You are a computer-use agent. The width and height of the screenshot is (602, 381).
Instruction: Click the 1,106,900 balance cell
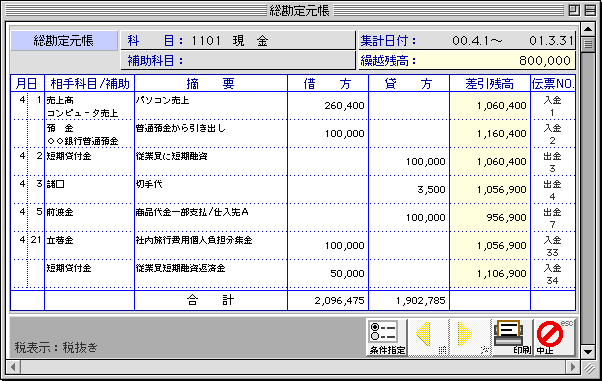pos(490,274)
